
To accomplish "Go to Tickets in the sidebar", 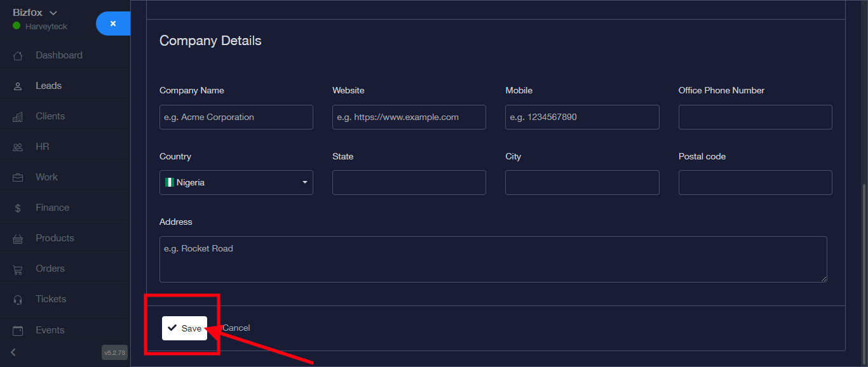I will tap(51, 299).
